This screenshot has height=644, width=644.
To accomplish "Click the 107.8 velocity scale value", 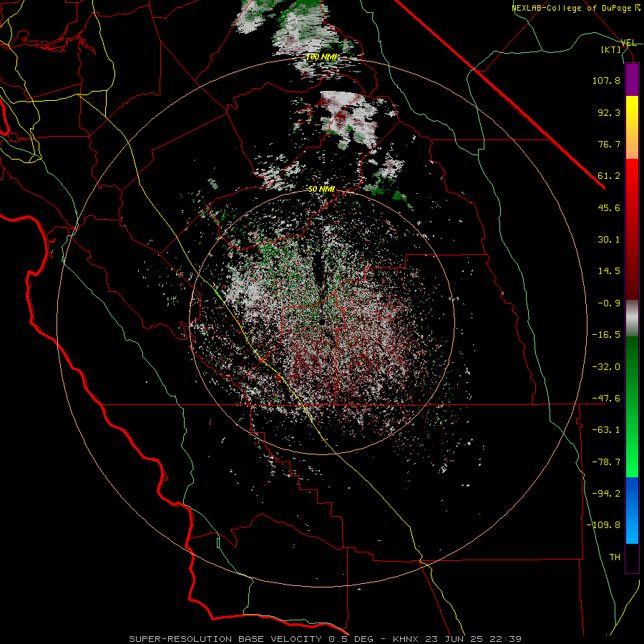I will 606,80.
